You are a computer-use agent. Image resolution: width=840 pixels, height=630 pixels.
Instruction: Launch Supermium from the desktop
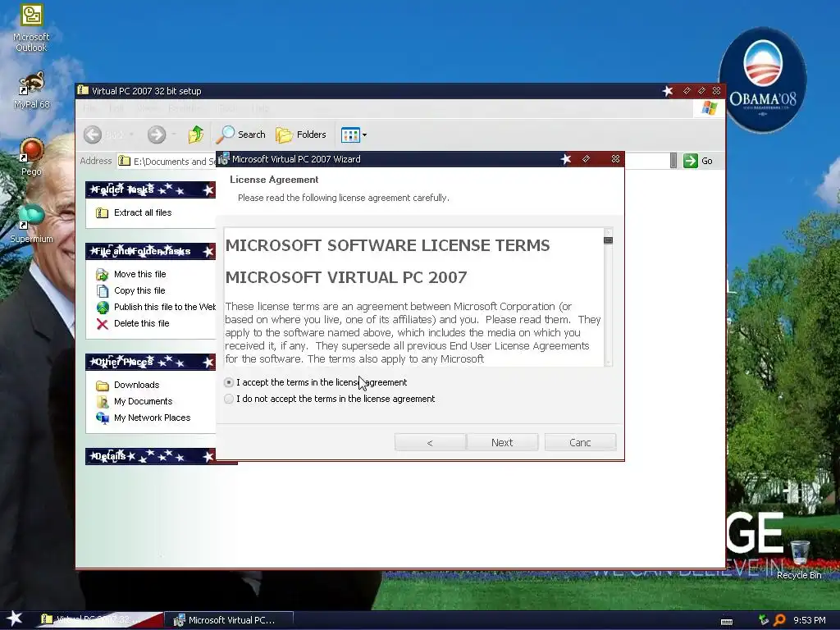[31, 224]
